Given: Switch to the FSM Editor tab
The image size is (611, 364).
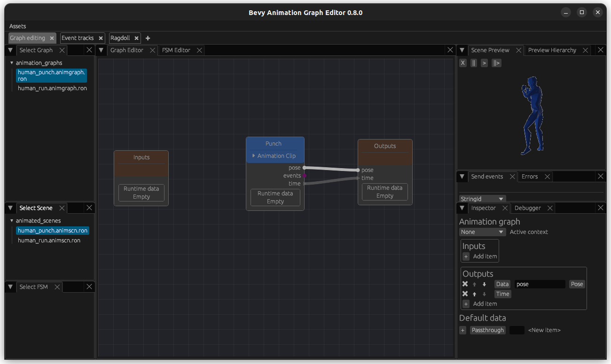Looking at the screenshot, I should pyautogui.click(x=176, y=50).
